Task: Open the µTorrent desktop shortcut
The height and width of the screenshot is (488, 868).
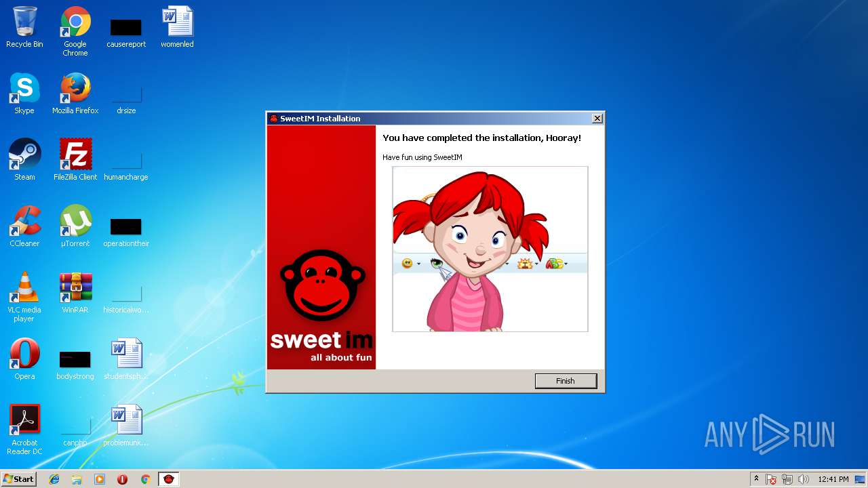Action: [x=75, y=226]
